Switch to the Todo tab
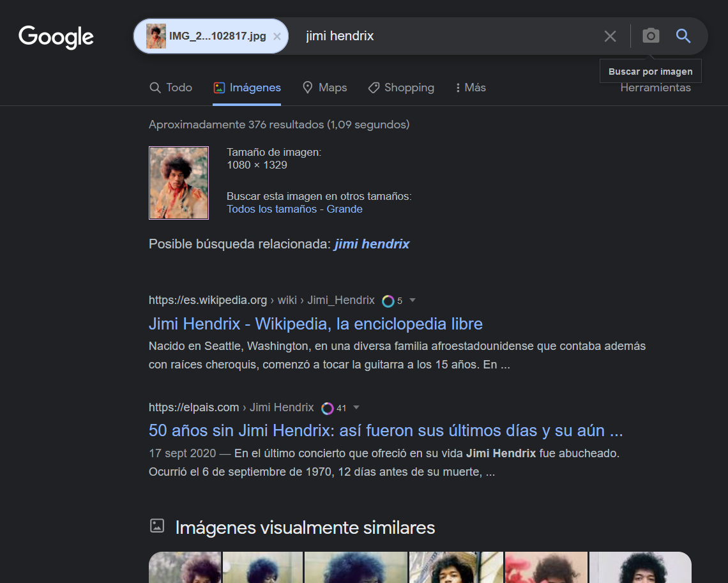Viewport: 728px width, 583px height. pos(171,87)
